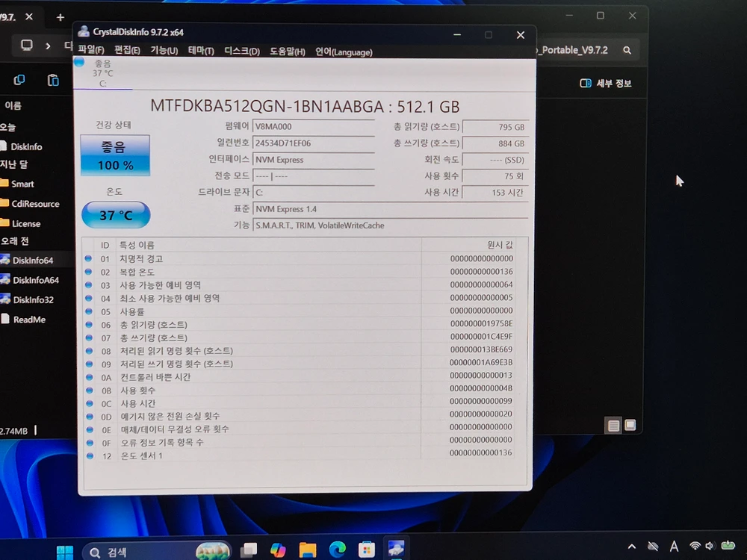Select the 0F 오류 정보 기록 항목 수 row
Image resolution: width=747 pixels, height=560 pixels.
300,442
